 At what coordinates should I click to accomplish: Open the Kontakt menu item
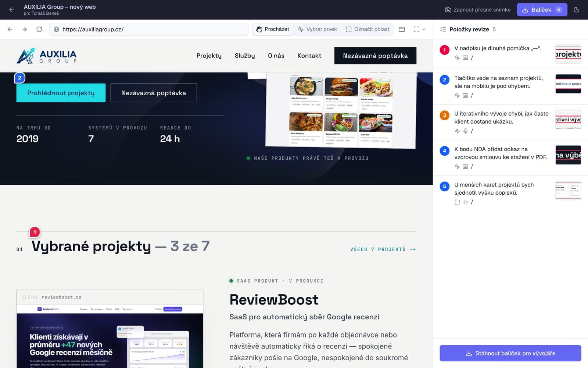[309, 56]
